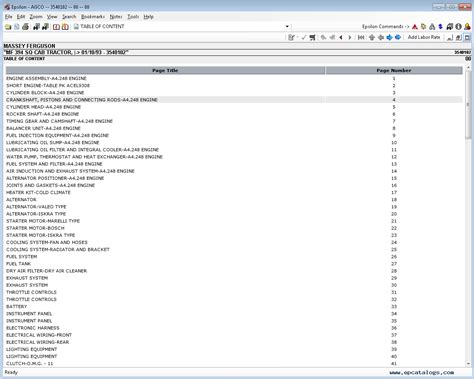Open the Notes menu
This screenshot has width=474, height=379.
[116, 17]
